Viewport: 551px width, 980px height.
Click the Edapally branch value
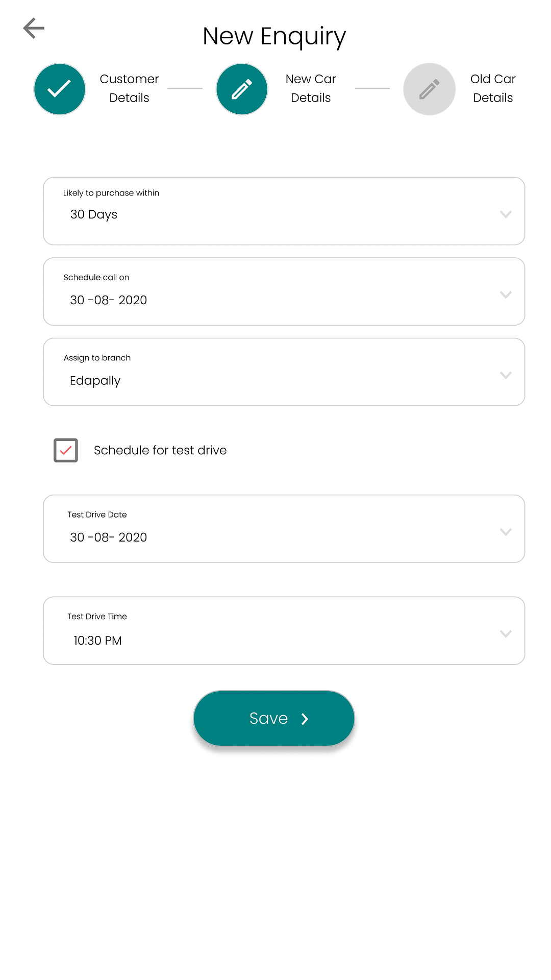coord(95,381)
